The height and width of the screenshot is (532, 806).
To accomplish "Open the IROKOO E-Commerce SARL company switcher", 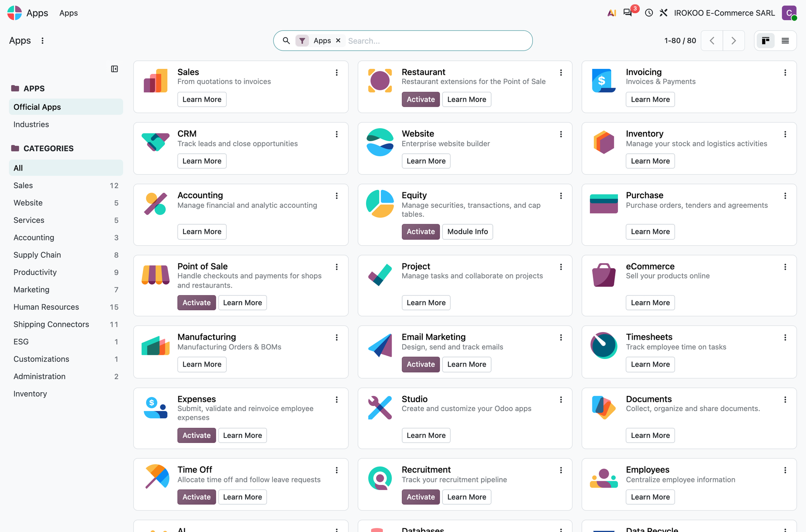I will (x=725, y=13).
